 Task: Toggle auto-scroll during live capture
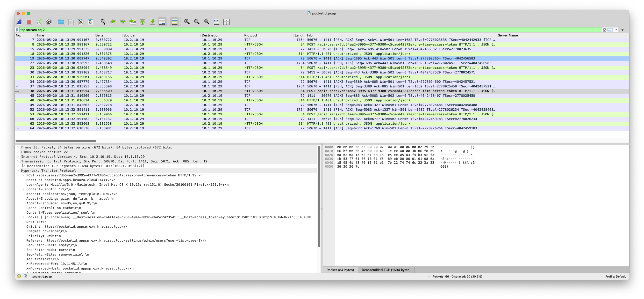click(x=162, y=22)
